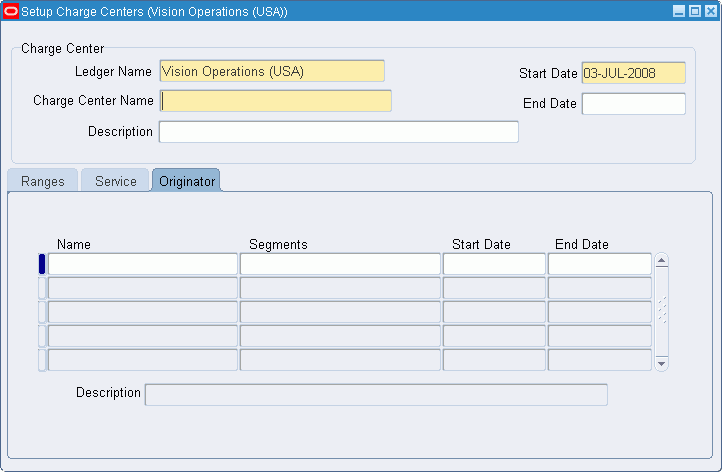Click the bottom Description field below the grid

coord(376,395)
